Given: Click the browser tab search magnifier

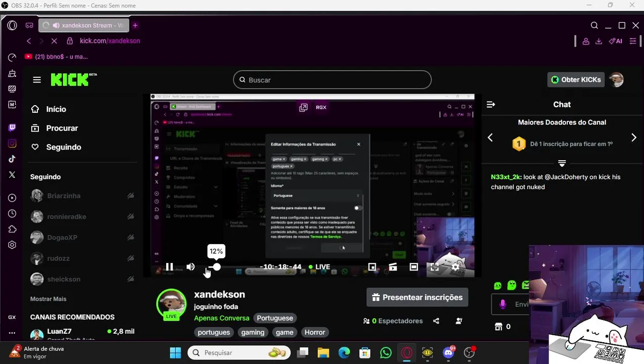Looking at the screenshot, I should coord(595,25).
